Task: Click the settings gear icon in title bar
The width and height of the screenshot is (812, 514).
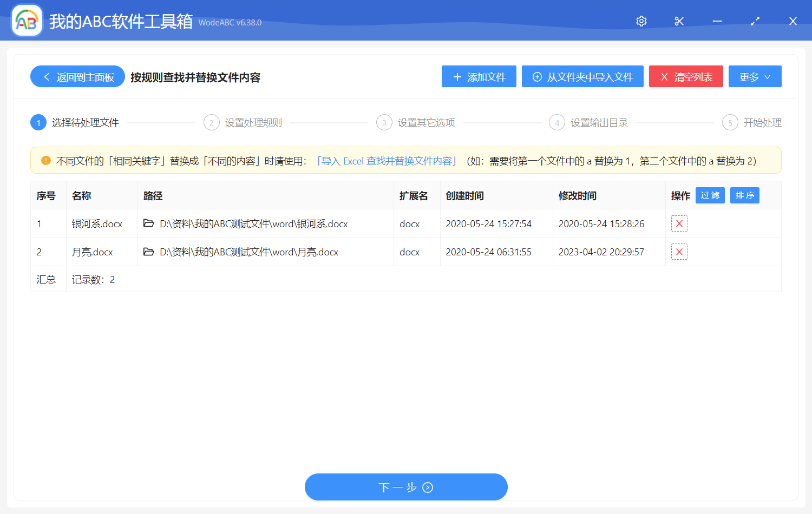Action: pos(641,21)
